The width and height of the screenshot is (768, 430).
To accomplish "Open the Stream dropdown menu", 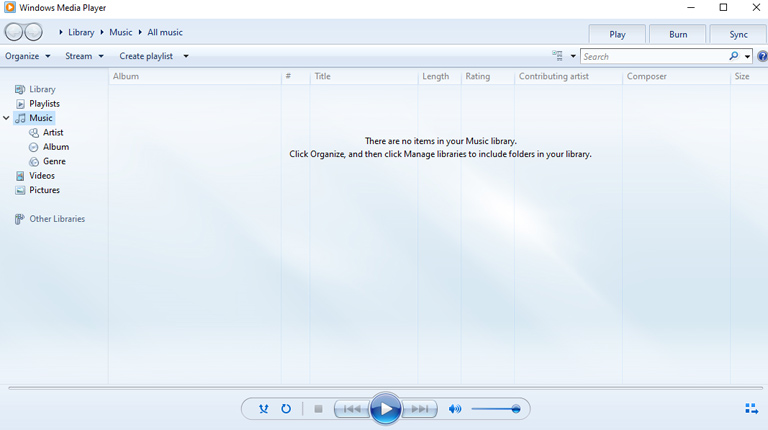I will (x=84, y=56).
